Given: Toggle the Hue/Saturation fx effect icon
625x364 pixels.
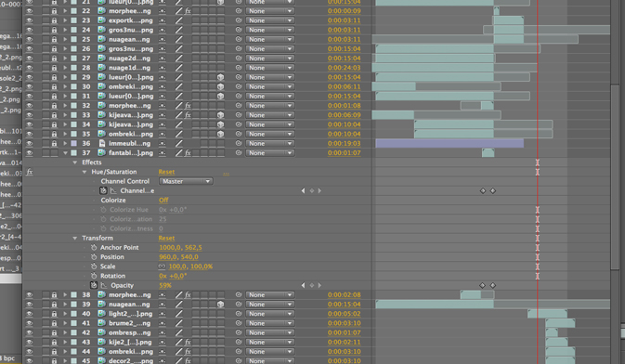Looking at the screenshot, I should pos(30,172).
